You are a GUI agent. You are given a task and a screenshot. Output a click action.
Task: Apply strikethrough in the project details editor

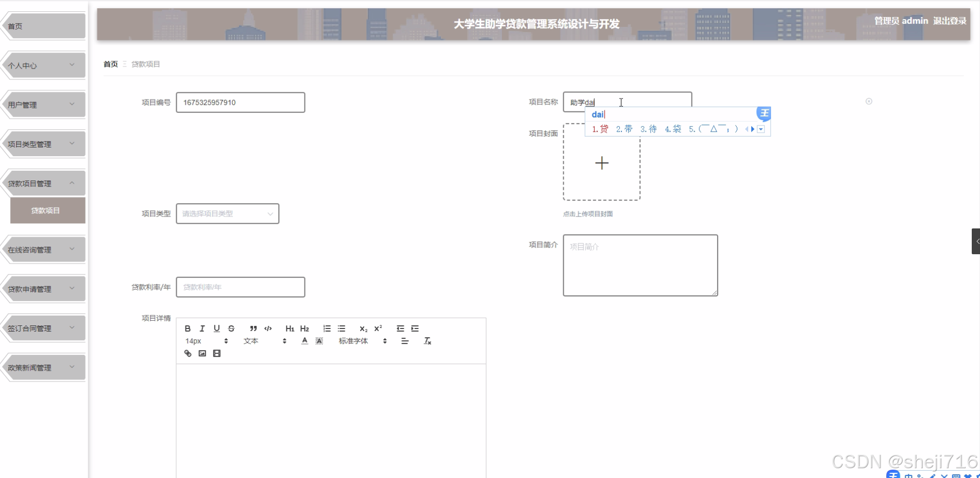tap(231, 328)
